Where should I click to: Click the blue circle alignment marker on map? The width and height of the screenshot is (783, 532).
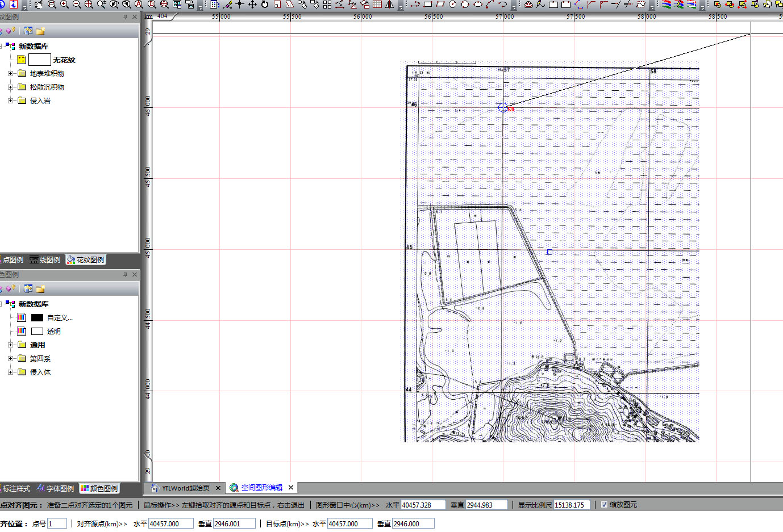tap(503, 107)
